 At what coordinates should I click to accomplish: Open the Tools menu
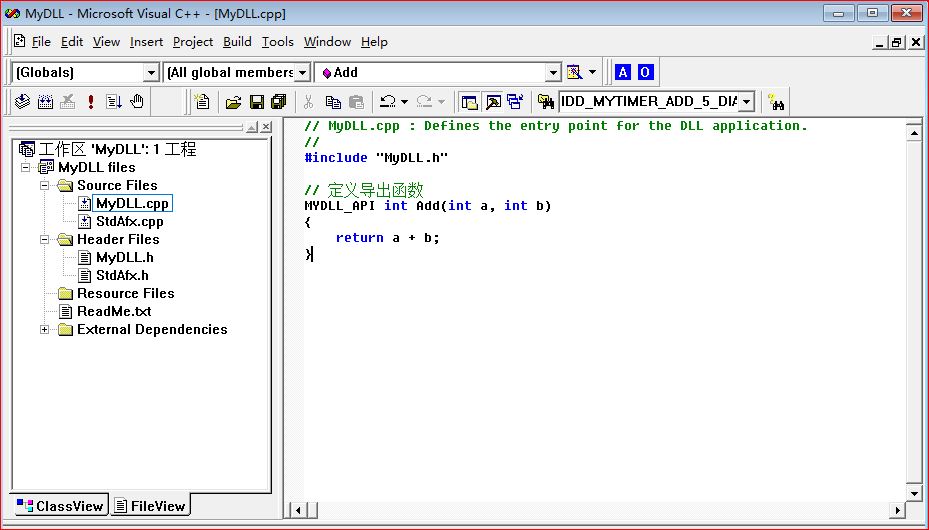click(278, 41)
